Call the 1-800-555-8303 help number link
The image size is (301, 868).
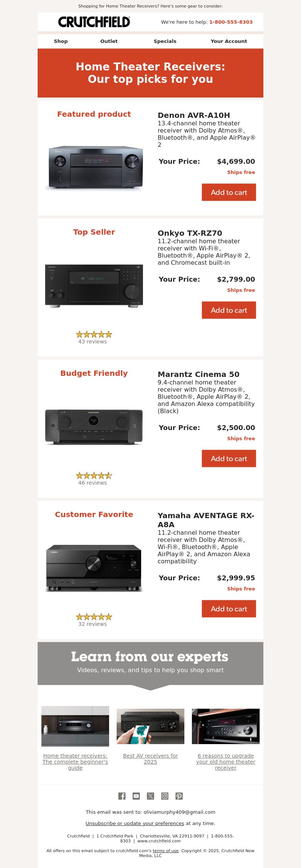coord(231,22)
